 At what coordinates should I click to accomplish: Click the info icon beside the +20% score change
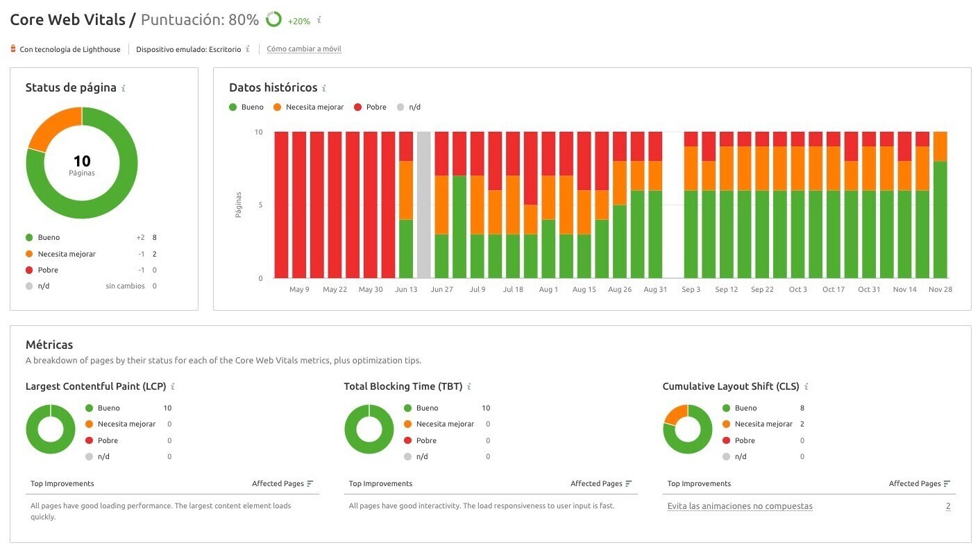click(319, 20)
